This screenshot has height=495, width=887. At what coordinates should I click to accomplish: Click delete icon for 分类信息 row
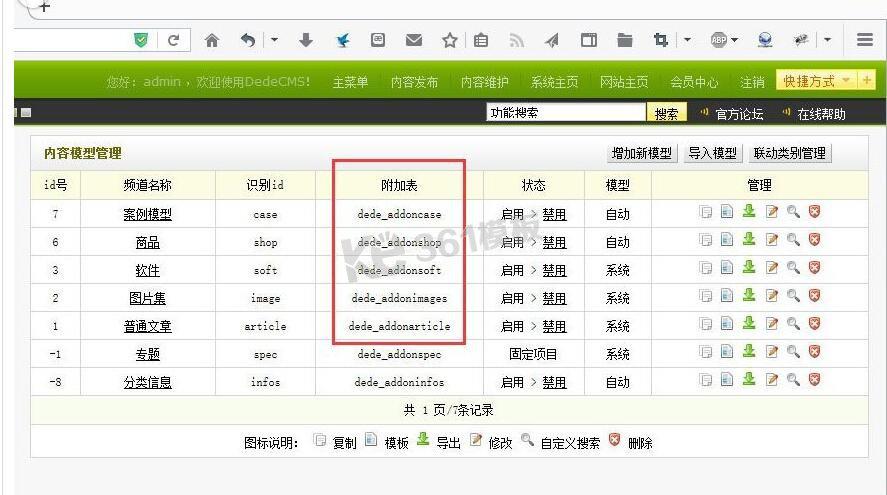[815, 379]
